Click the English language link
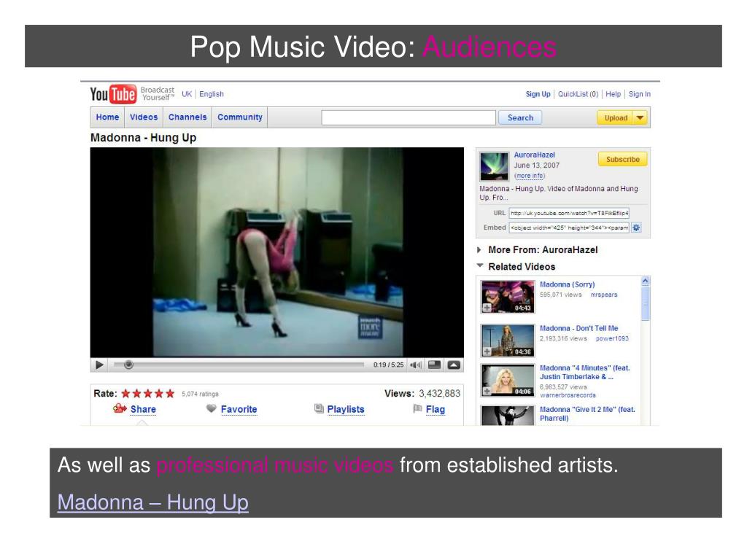747x560 pixels. click(212, 94)
